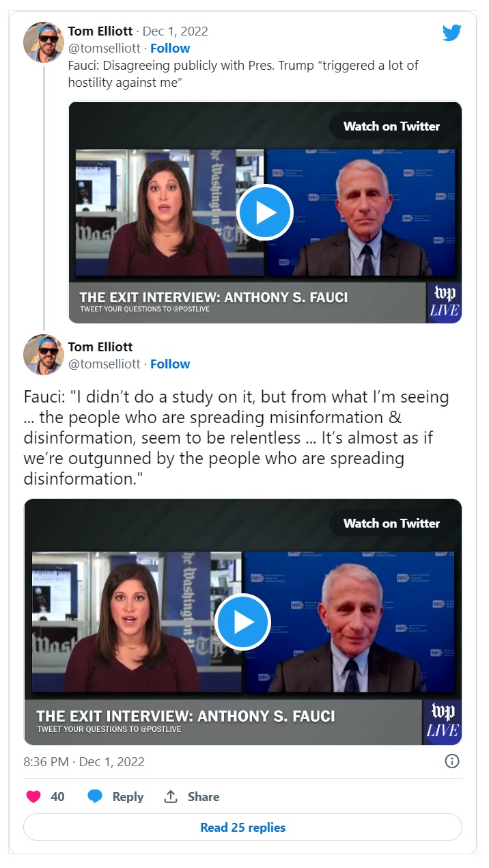Click the Tom Elliott name in second tweet
Image resolution: width=489 pixels, height=868 pixels.
(100, 347)
